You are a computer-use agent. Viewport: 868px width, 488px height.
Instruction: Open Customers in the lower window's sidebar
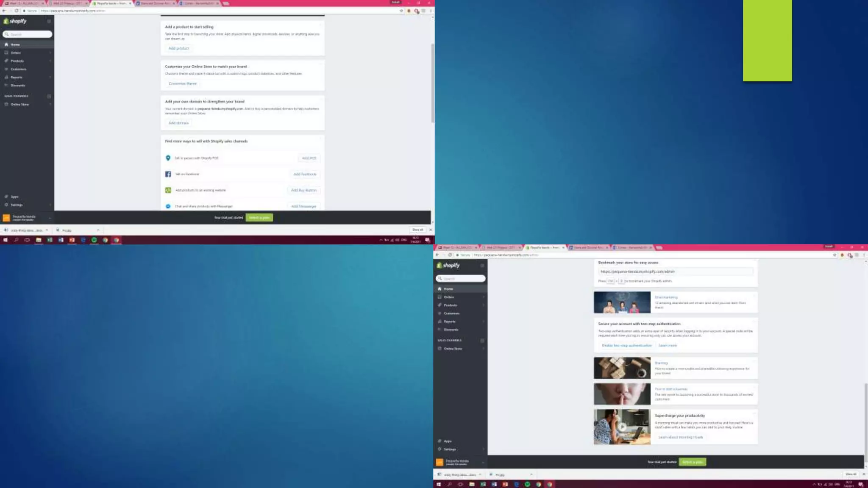click(451, 313)
